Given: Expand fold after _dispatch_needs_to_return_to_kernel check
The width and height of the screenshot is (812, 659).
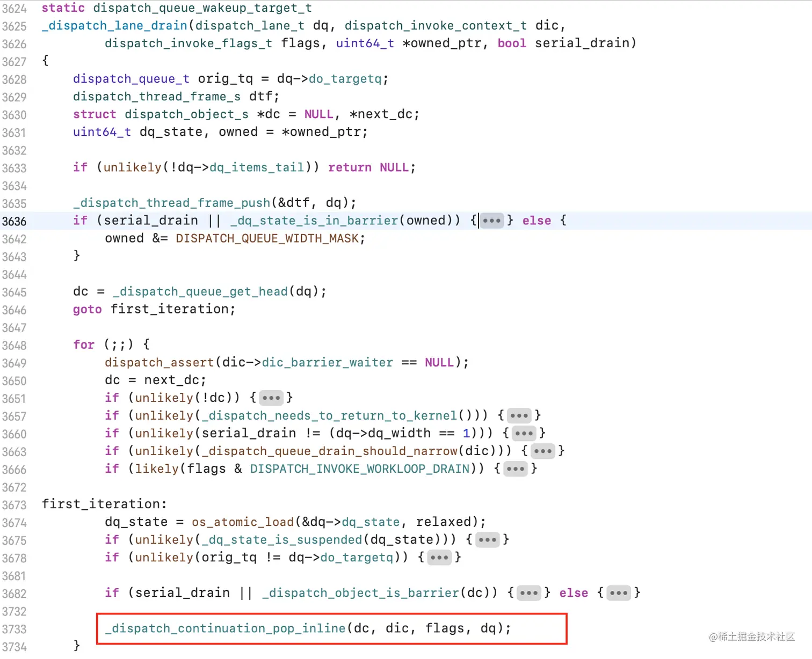Looking at the screenshot, I should 519,415.
